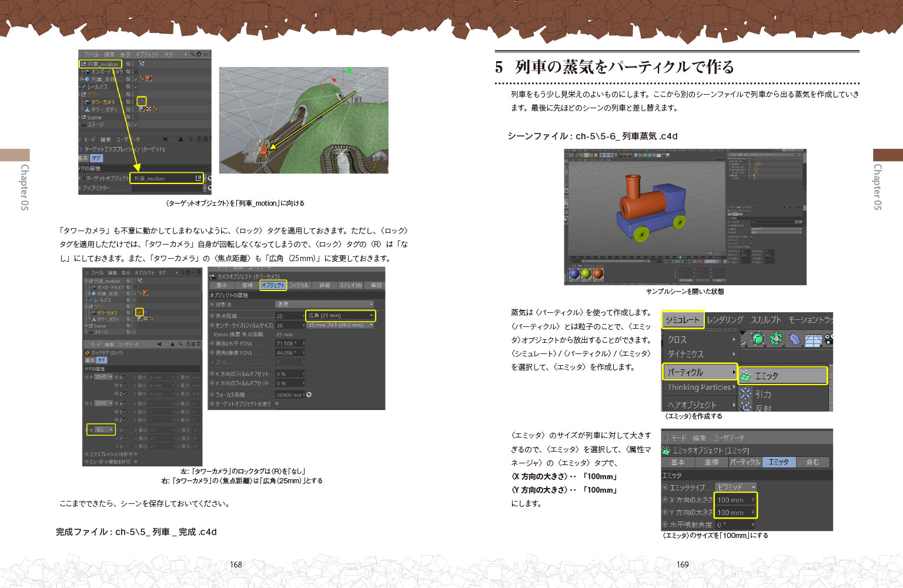The width and height of the screenshot is (903, 588).
Task: Open the S ロック dropdown
Action: pyautogui.click(x=103, y=403)
